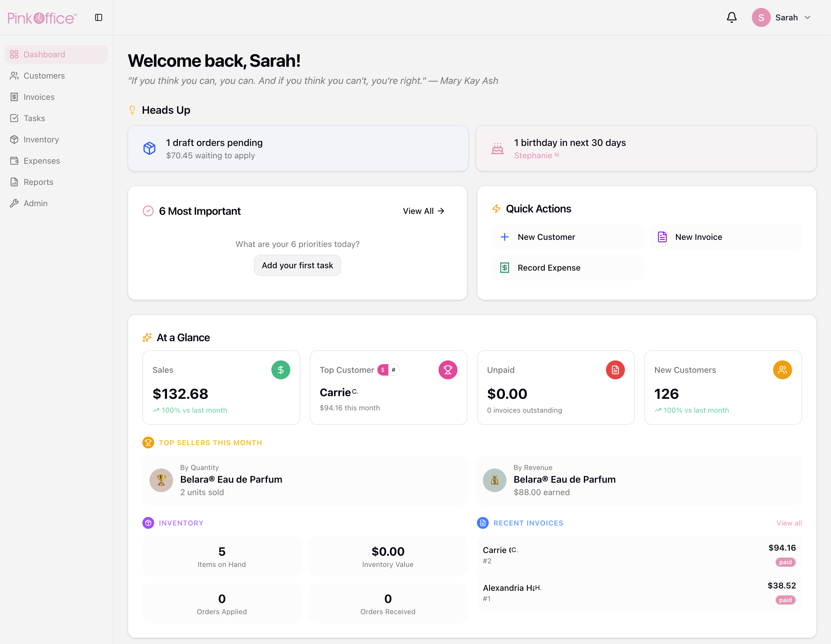Click View all next to Recent Invoices
The image size is (831, 644).
click(789, 523)
